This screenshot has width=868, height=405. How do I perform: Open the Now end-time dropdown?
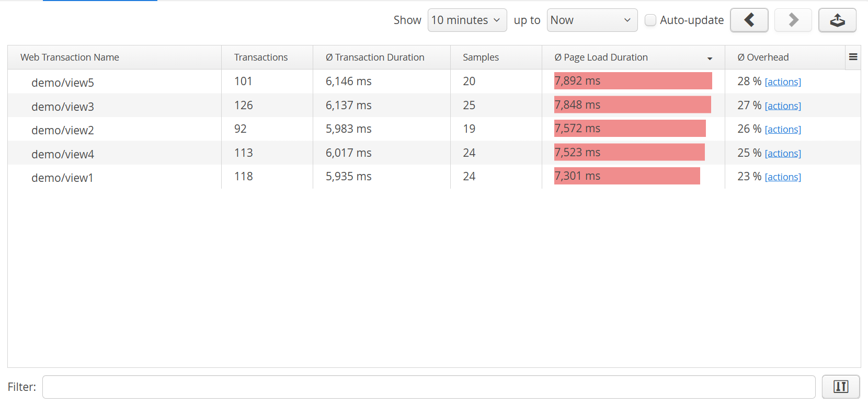click(x=592, y=20)
